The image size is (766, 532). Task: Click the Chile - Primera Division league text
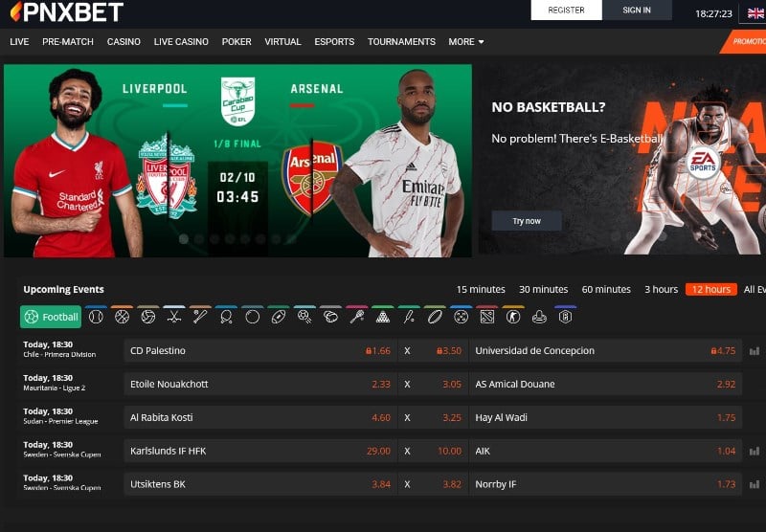click(x=59, y=354)
